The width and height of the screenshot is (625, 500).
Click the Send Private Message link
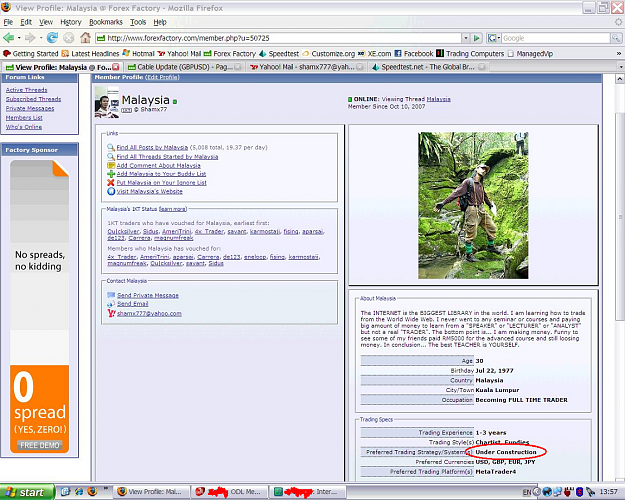[x=147, y=295]
